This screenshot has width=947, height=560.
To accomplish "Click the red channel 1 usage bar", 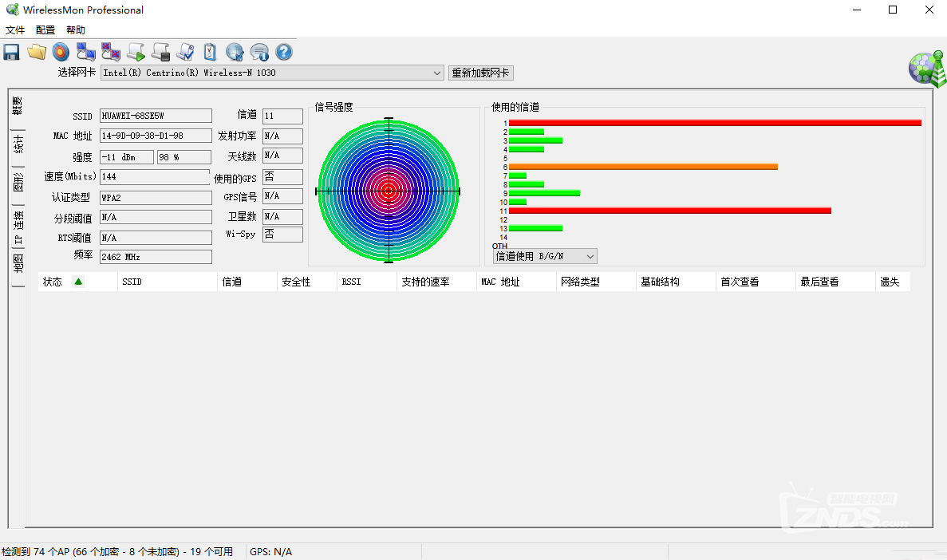I will [715, 123].
